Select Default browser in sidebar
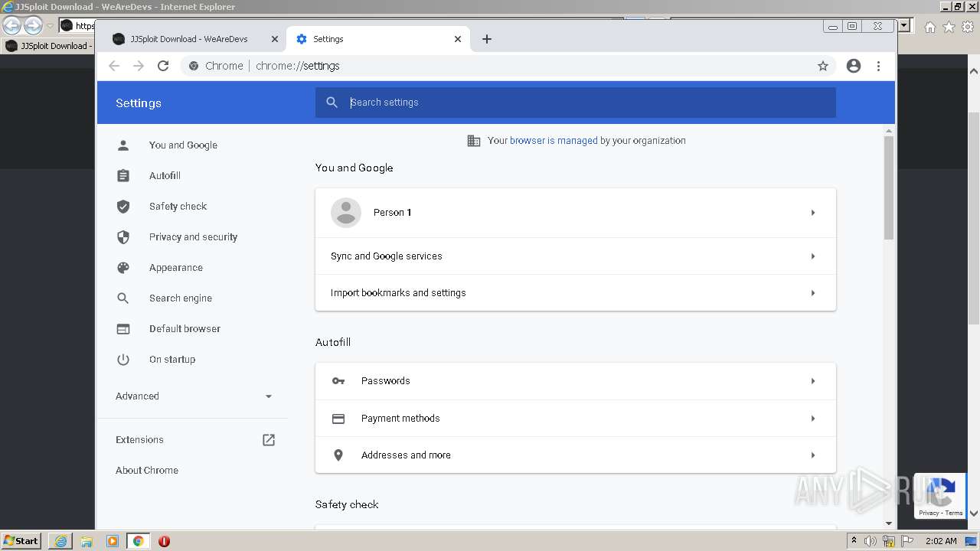The image size is (980, 551). [185, 328]
